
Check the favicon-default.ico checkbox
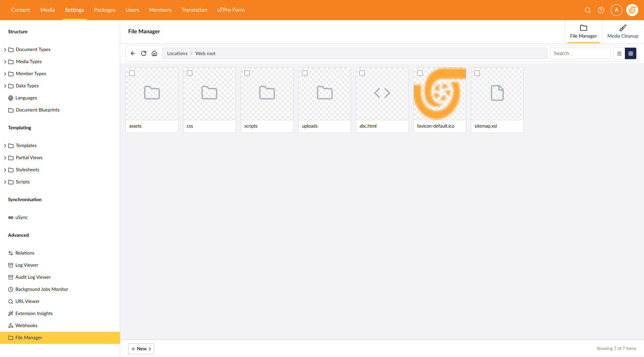(420, 73)
